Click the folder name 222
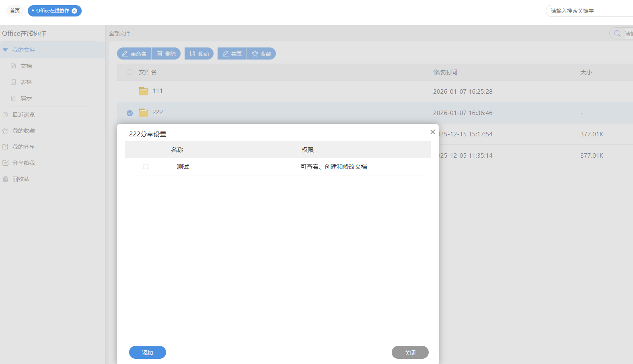The image size is (633, 364). (x=158, y=112)
